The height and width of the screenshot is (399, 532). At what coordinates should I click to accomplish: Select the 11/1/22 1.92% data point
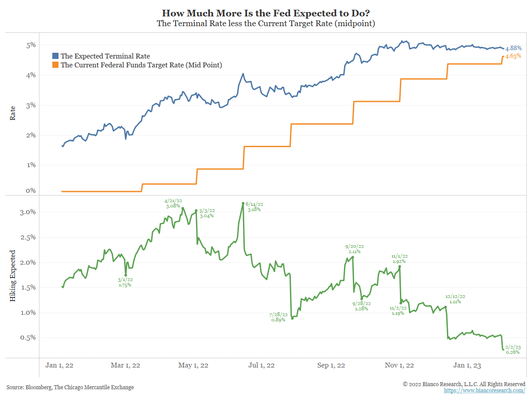click(400, 266)
